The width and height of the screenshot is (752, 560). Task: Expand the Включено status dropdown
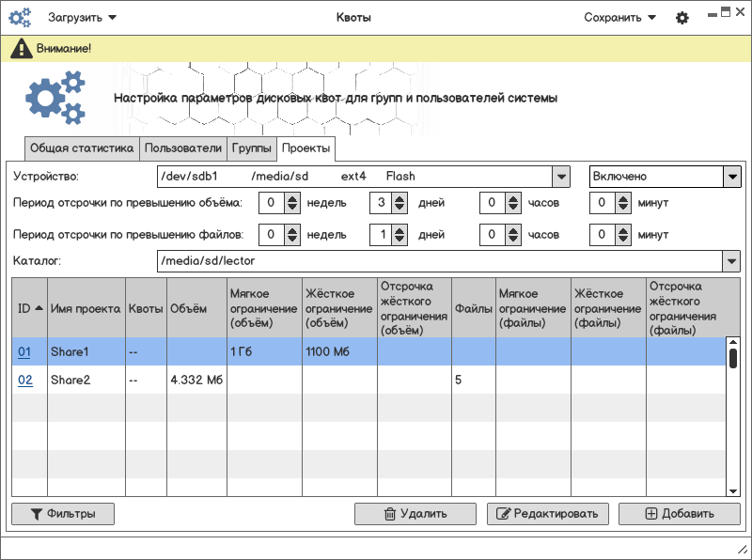[731, 177]
